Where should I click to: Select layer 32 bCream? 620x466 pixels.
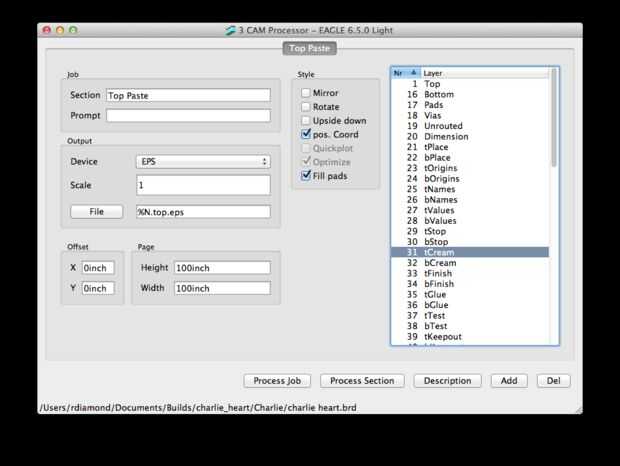click(x=470, y=263)
